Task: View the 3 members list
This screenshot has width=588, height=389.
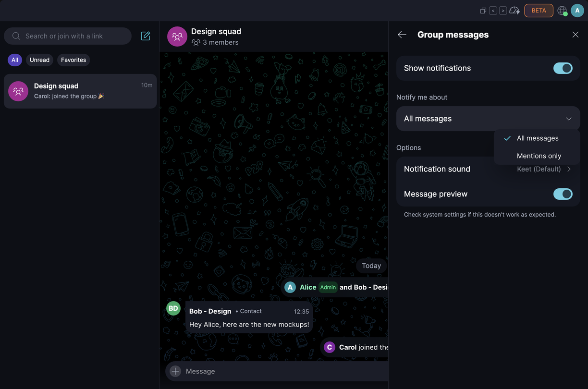Action: pyautogui.click(x=215, y=42)
